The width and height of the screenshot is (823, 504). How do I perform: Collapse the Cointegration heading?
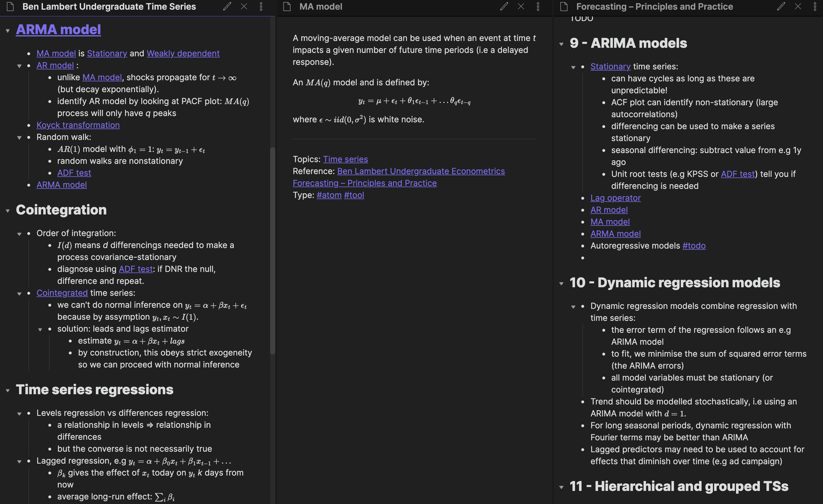coord(7,211)
